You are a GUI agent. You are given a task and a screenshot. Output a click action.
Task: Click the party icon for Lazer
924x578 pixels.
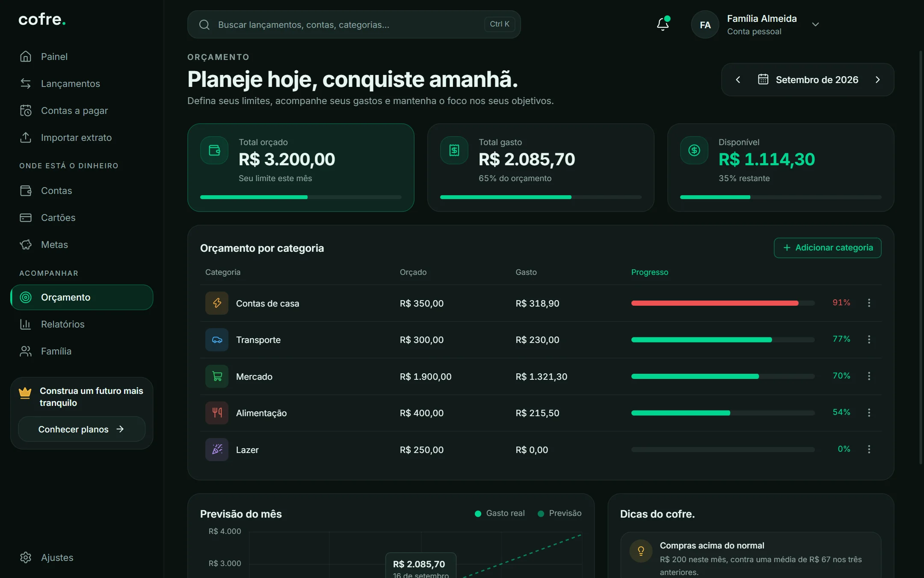[217, 450]
